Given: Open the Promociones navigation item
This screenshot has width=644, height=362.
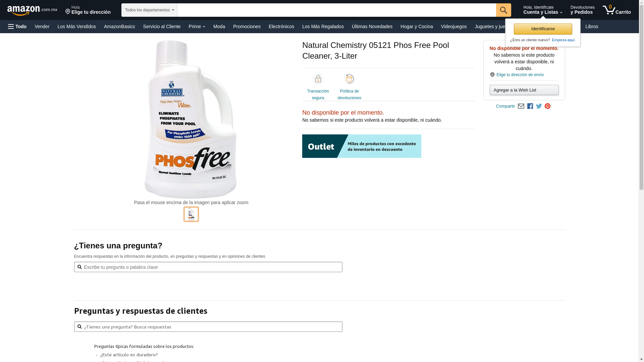Looking at the screenshot, I should point(247,26).
